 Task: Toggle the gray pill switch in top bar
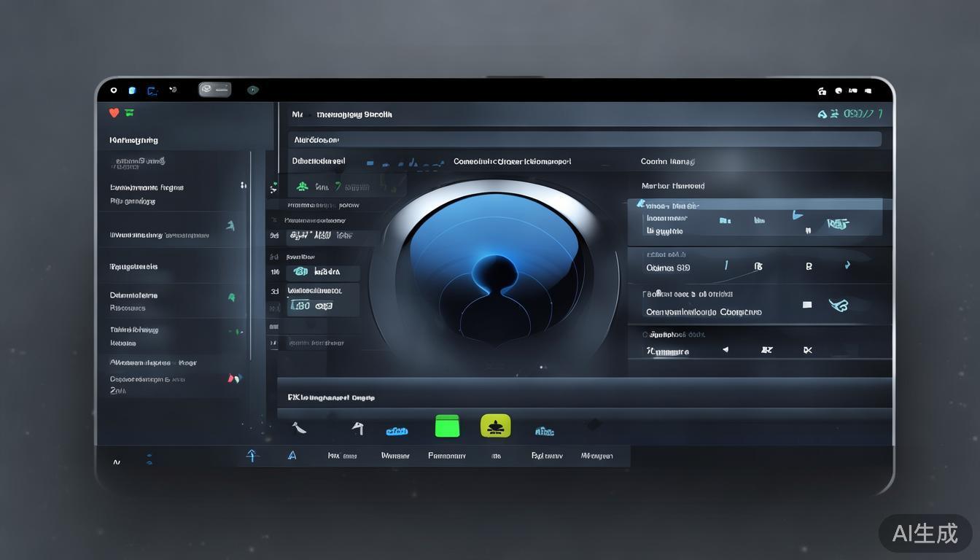[x=214, y=90]
